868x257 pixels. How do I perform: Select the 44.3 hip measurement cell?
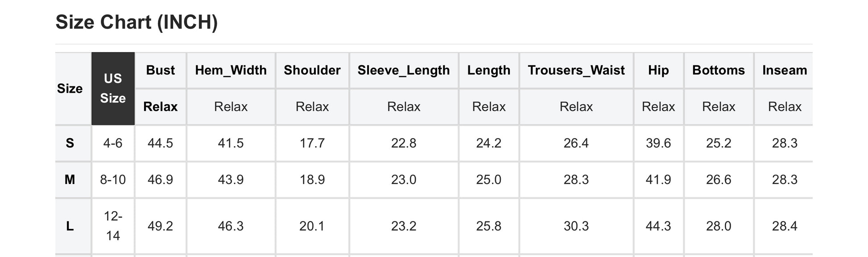point(658,226)
